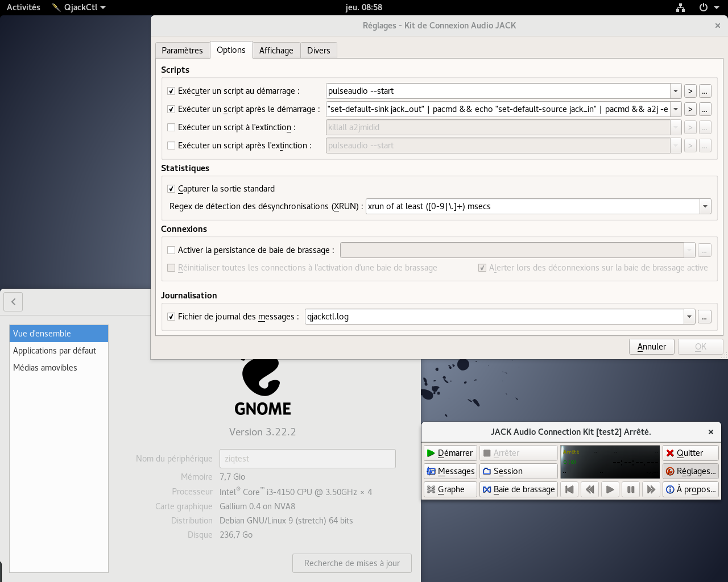Expand the XRUN regex dropdown
Viewport: 728px width, 582px height.
tap(705, 206)
